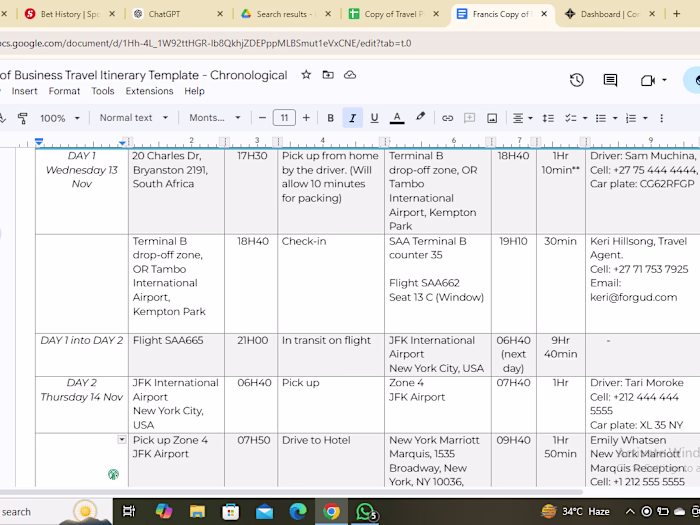Open the Move to folder icon
This screenshot has height=525, width=700.
click(328, 75)
